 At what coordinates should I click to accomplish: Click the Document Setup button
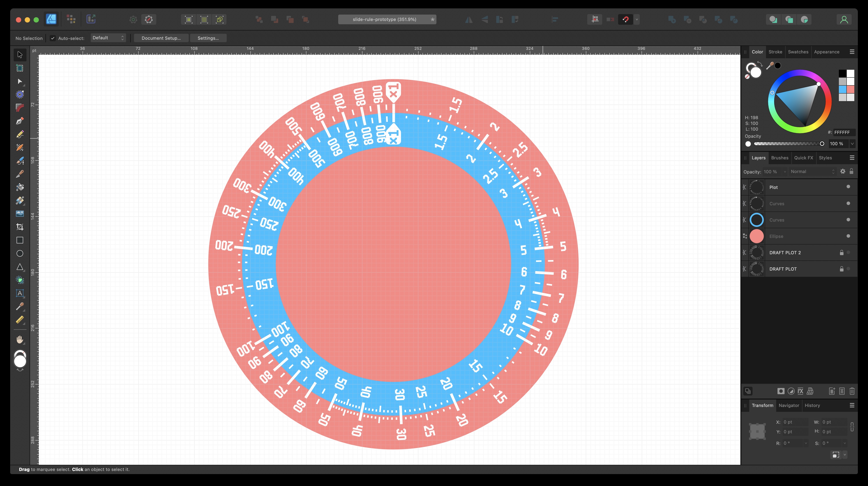[x=161, y=38]
